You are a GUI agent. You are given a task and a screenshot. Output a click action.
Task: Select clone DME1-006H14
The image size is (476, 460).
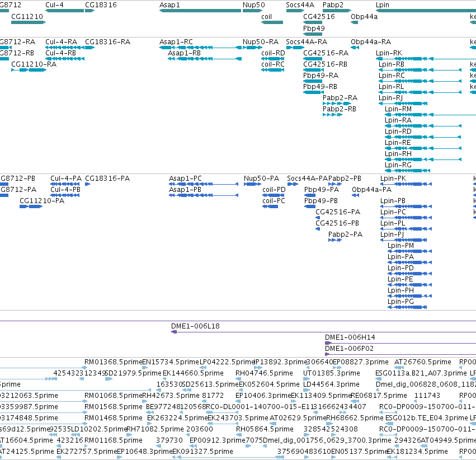400,344
